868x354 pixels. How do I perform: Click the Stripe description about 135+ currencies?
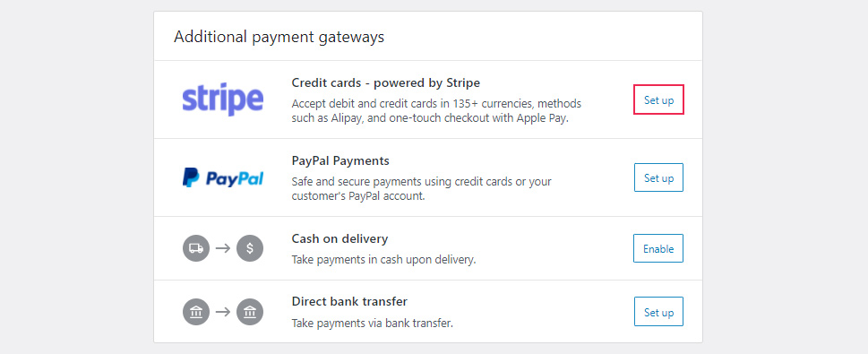point(437,111)
